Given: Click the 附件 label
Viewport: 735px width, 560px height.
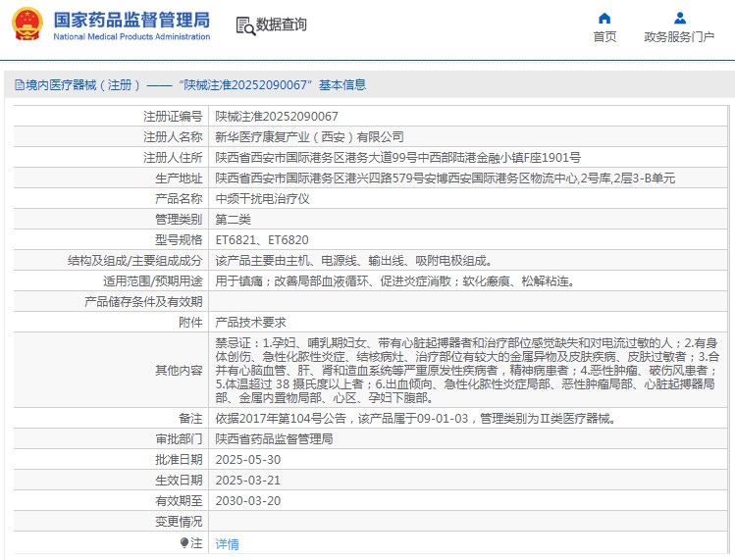Looking at the screenshot, I should click(x=190, y=323).
